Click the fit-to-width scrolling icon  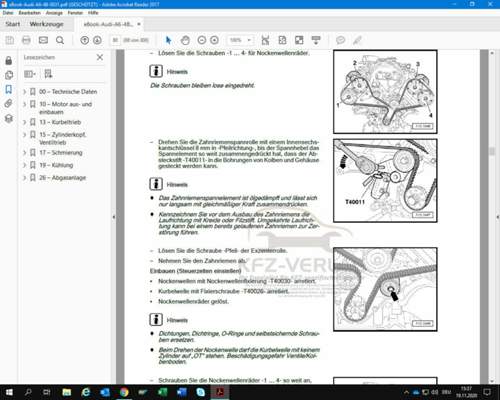click(x=265, y=40)
